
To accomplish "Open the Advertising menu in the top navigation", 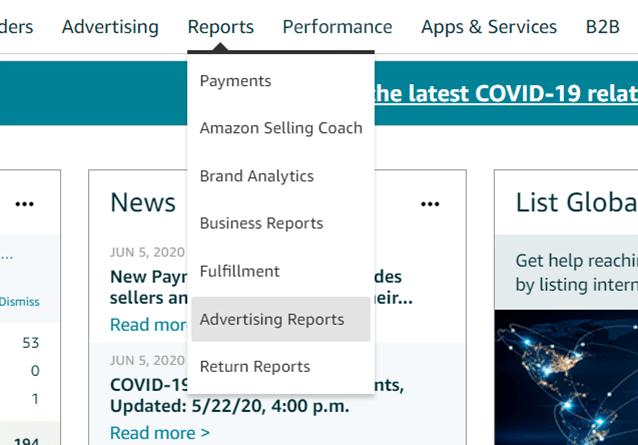I will click(110, 27).
